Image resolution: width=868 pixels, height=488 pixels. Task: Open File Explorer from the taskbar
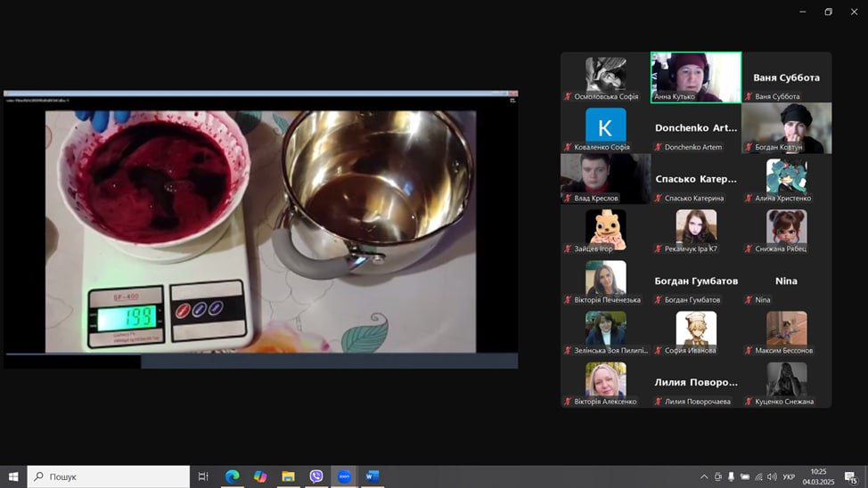288,476
